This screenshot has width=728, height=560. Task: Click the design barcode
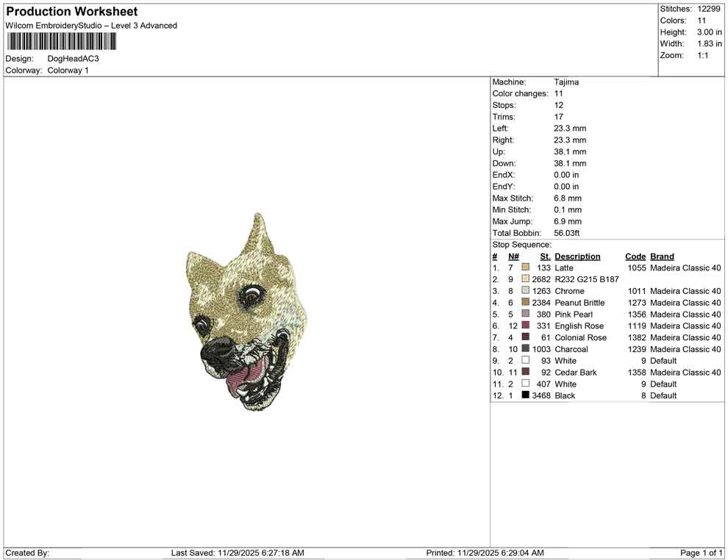click(x=61, y=42)
